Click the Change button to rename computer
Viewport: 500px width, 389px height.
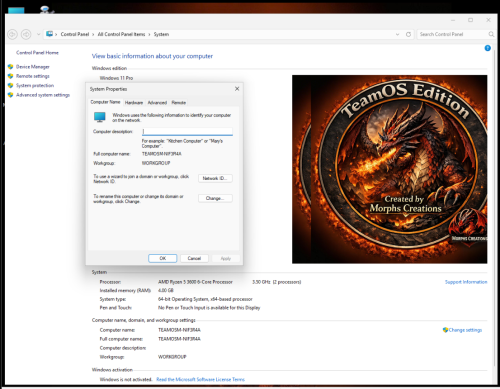tap(215, 198)
